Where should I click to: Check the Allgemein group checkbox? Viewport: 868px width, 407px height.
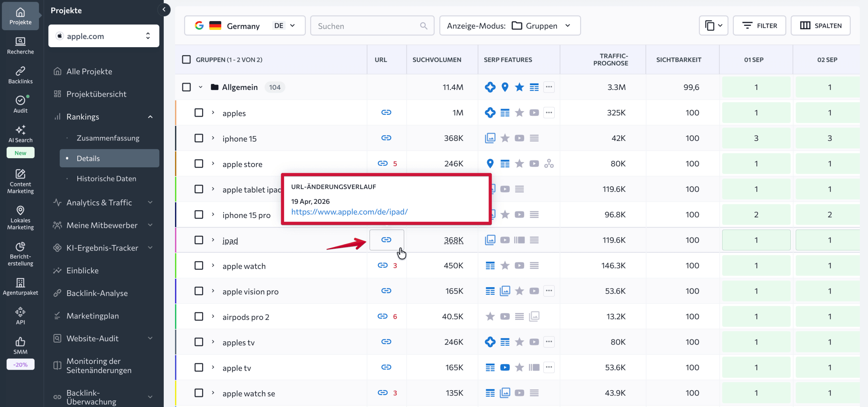[186, 87]
